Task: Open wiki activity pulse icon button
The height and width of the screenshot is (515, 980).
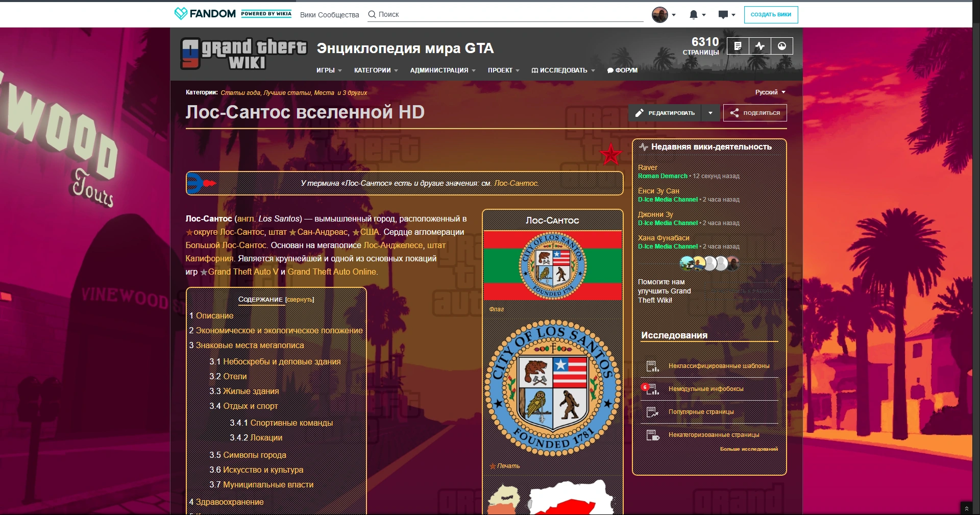Action: [x=760, y=46]
